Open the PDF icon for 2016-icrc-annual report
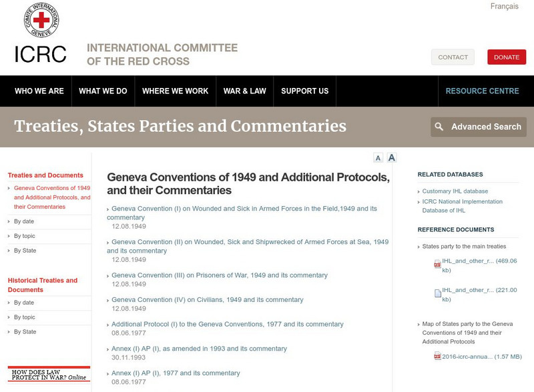The height and width of the screenshot is (392, 534). tap(439, 356)
